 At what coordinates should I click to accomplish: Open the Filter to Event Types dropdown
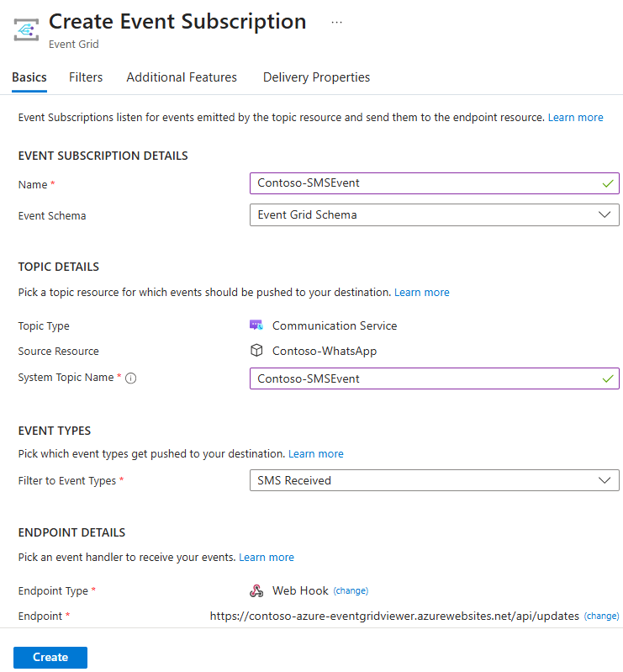[435, 480]
